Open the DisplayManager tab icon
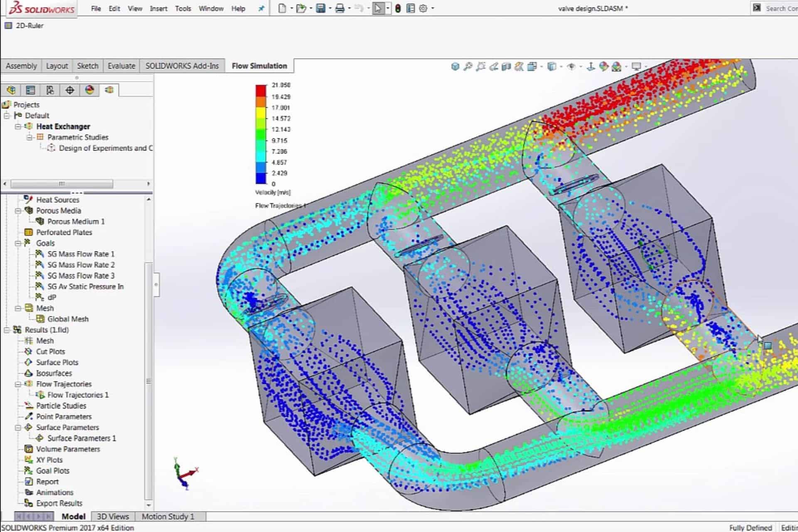The image size is (798, 532). point(89,90)
